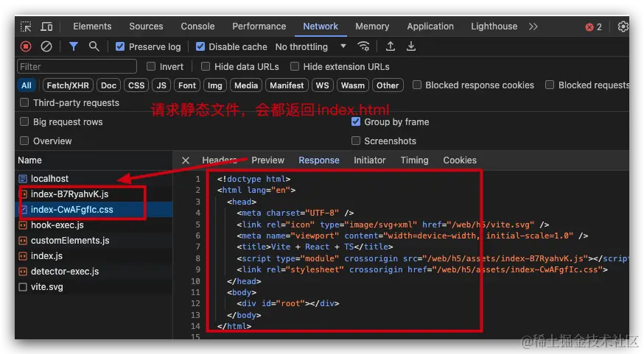Close the request details pane
The image size is (644, 354).
(x=186, y=160)
